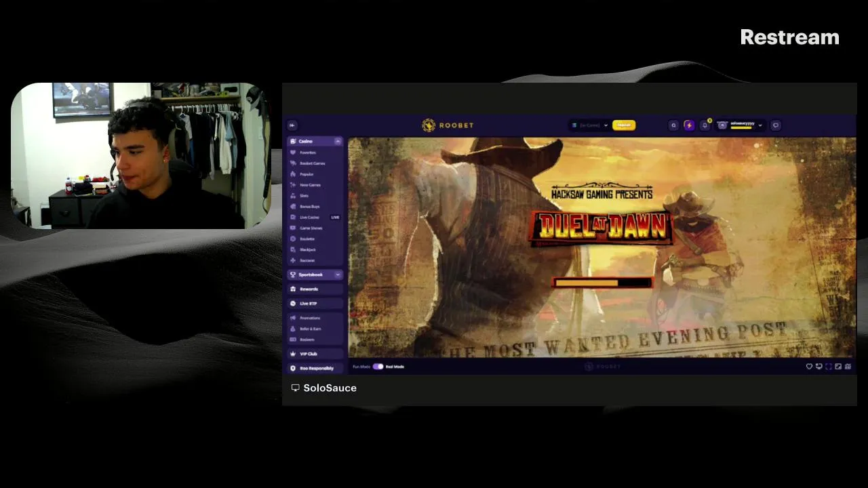Open Favorites in the sidebar
868x488 pixels.
click(x=315, y=152)
